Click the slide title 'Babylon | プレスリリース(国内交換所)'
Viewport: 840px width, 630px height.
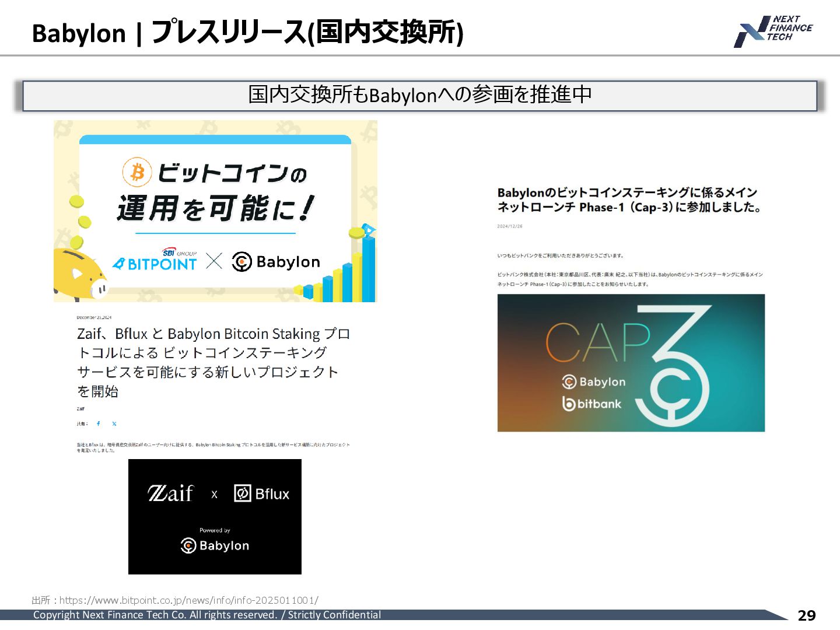pos(247,33)
